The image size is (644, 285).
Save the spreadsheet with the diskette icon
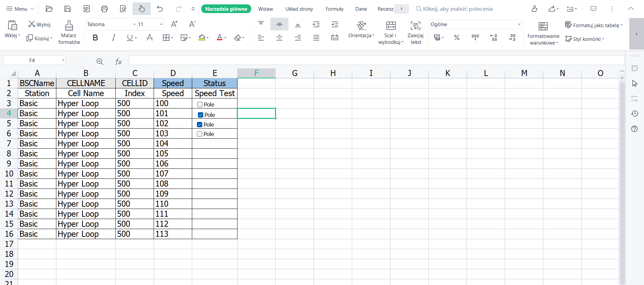(67, 9)
